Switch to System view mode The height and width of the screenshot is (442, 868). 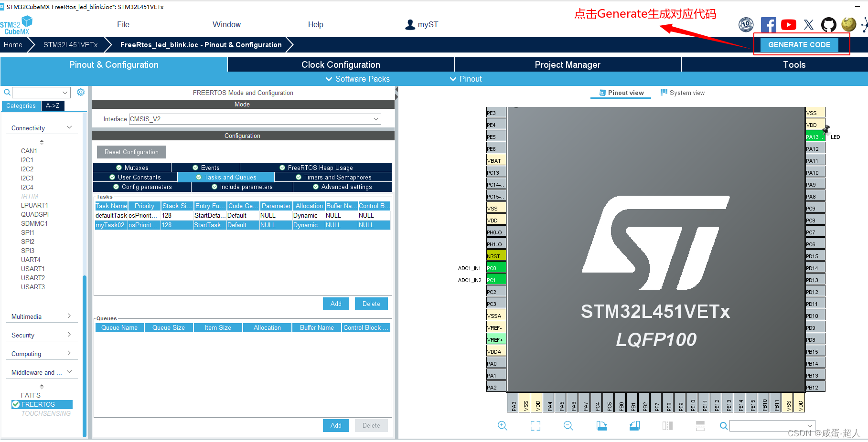tap(682, 93)
